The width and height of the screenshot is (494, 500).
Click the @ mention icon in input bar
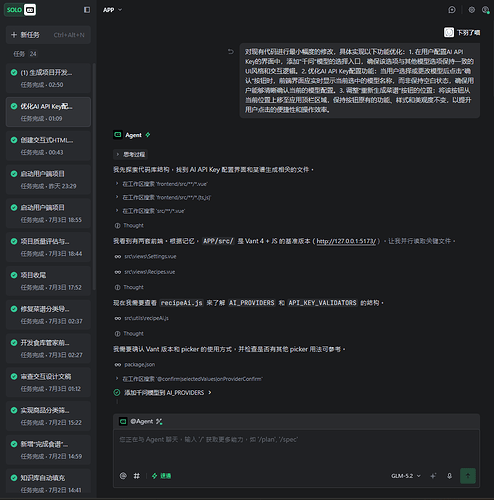pyautogui.click(x=123, y=476)
